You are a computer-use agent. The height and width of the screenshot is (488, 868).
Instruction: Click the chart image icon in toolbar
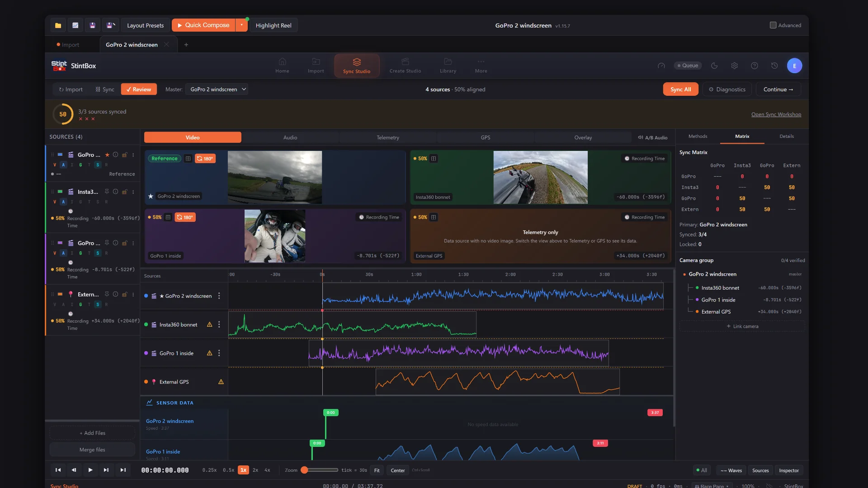coord(75,25)
